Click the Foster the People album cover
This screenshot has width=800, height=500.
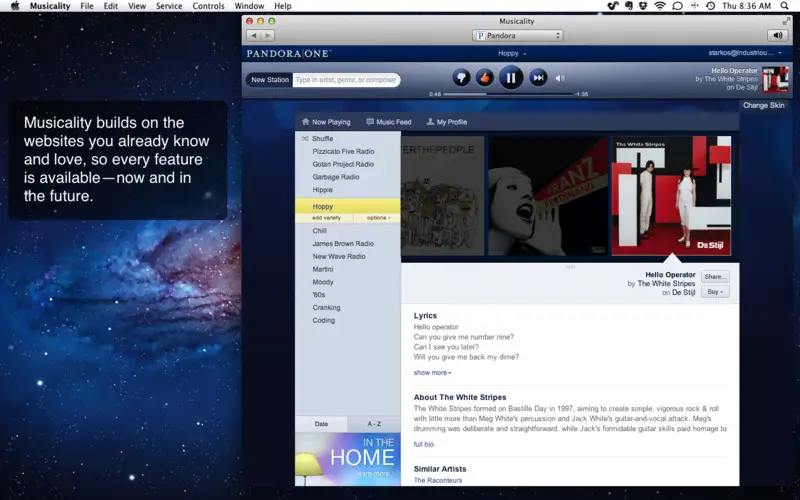[442, 195]
